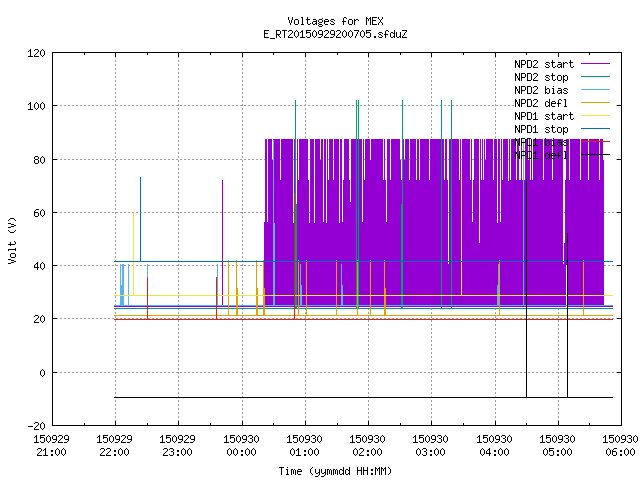Click the 'NPD2 stop' legend label
640x480 pixels.
(x=541, y=77)
